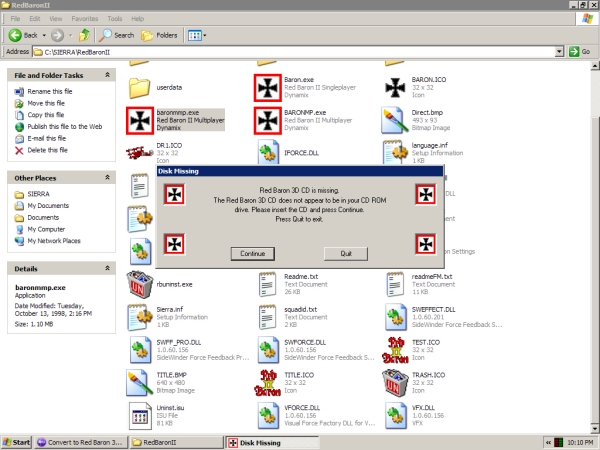
Task: Open the Readme.txt text document
Action: tap(267, 285)
